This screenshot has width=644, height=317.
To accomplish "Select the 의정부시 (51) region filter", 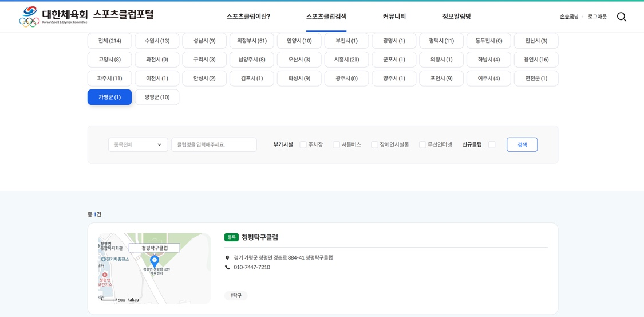I will click(x=252, y=41).
